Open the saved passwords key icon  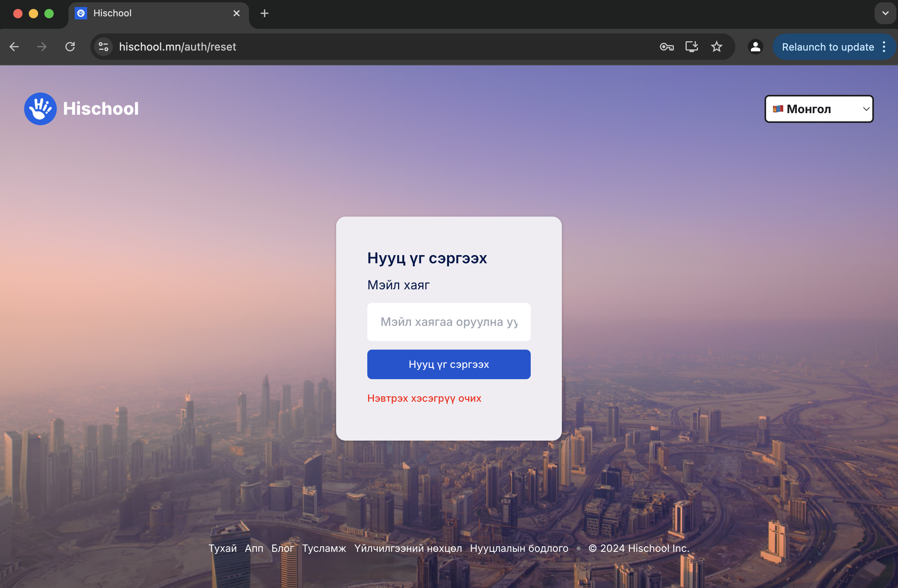click(666, 47)
